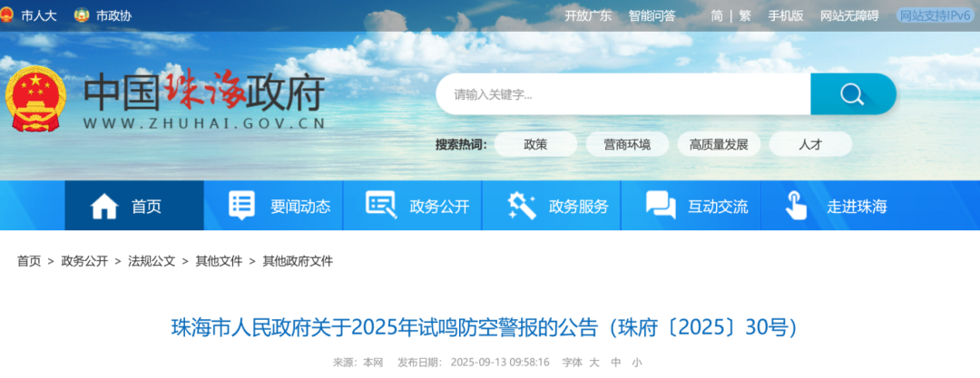
Task: Open the 政务服务 navigation tab
Action: click(552, 206)
